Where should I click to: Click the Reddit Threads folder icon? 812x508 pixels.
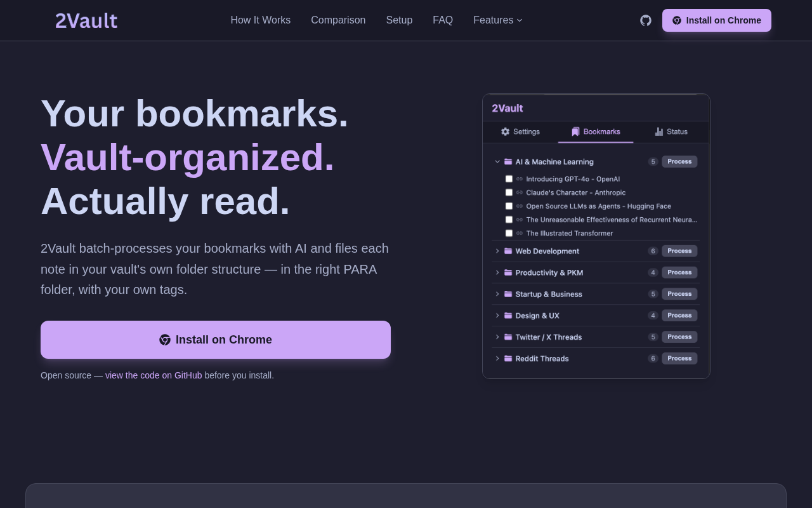[x=508, y=359]
